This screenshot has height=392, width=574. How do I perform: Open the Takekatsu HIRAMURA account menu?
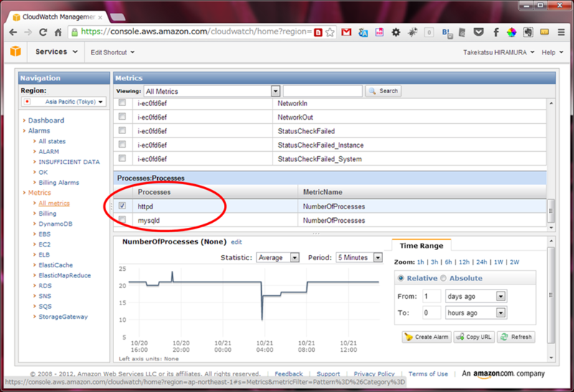pos(499,52)
